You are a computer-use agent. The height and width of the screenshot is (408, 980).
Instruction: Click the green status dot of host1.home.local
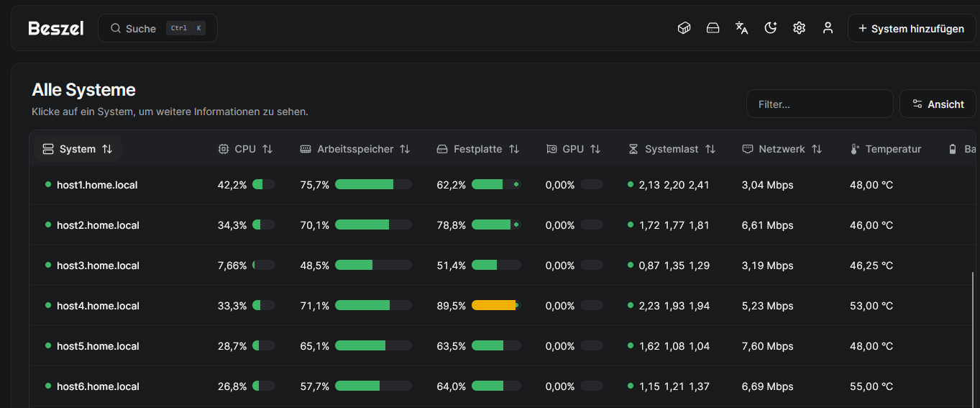(48, 185)
